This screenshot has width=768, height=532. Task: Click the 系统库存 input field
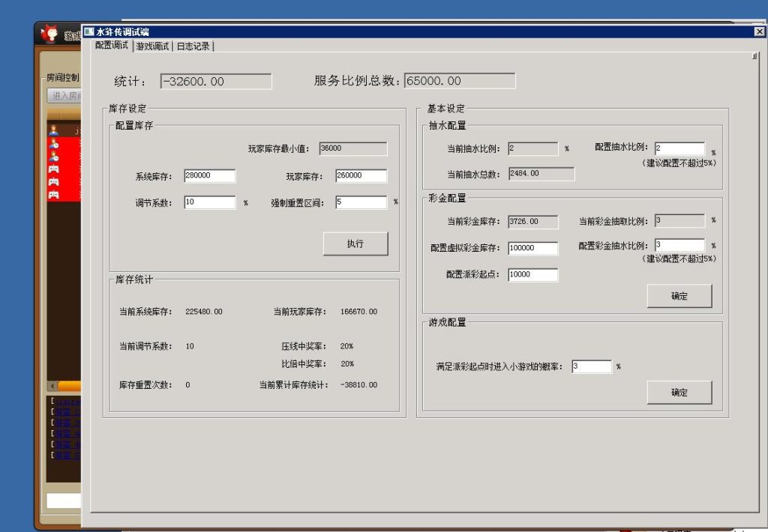[210, 176]
